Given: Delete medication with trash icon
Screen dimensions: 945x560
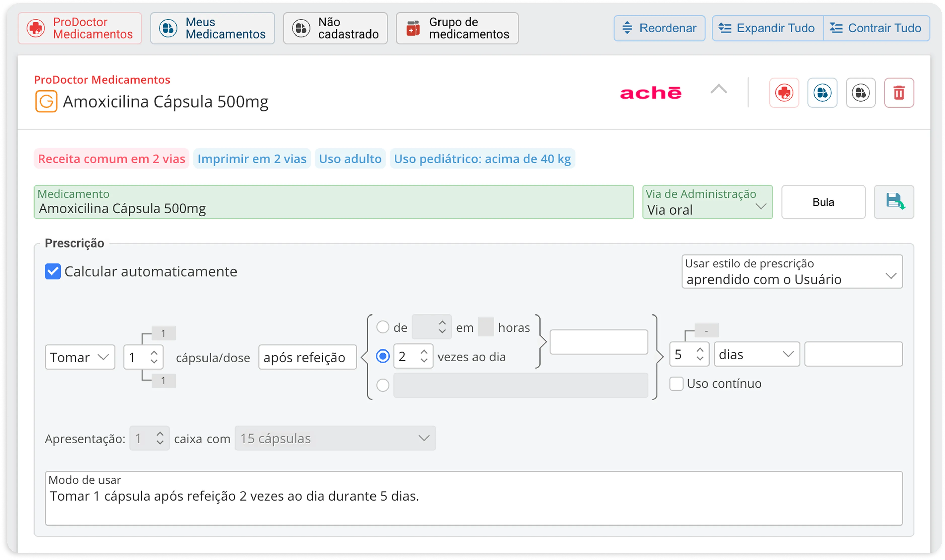Looking at the screenshot, I should point(899,93).
